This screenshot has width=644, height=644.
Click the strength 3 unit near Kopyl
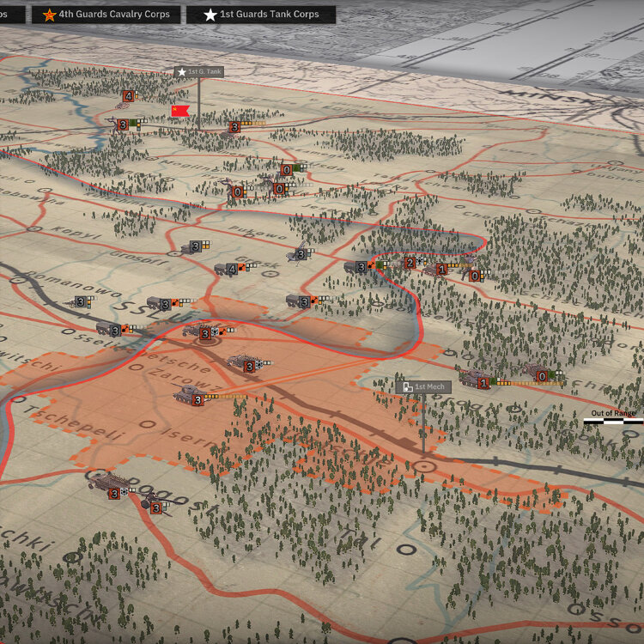click(193, 247)
